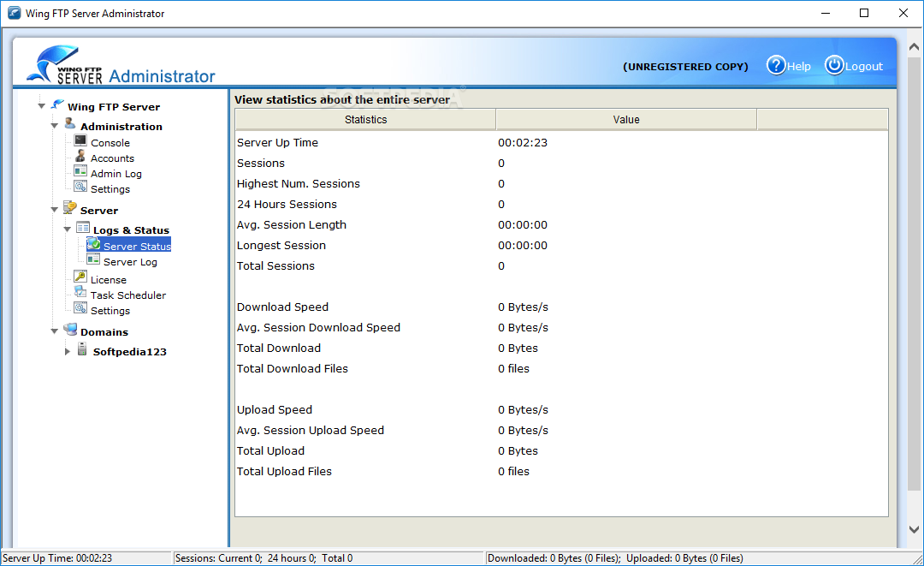Select the 24 Hours Sessions row
Viewport: 924px width, 566px height.
[x=561, y=205]
